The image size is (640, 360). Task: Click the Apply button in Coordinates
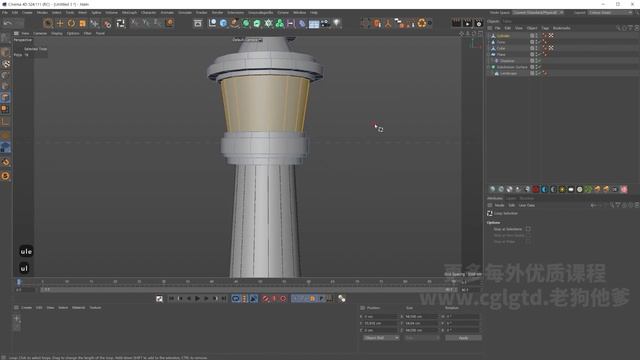(x=463, y=338)
